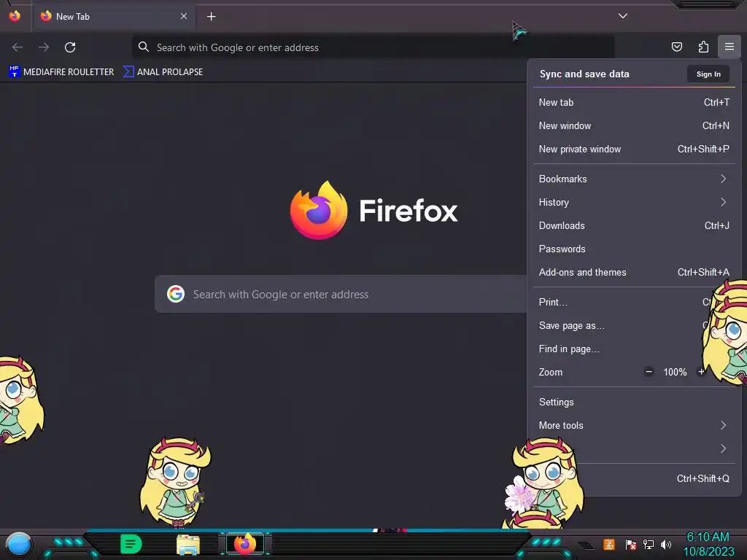
Task: Open File Explorer from the taskbar
Action: click(187, 545)
